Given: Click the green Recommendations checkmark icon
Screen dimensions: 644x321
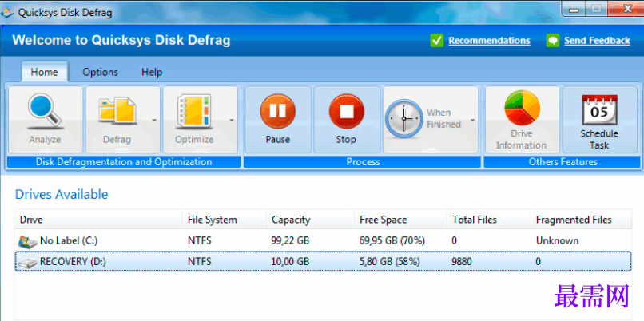Looking at the screenshot, I should (x=436, y=40).
